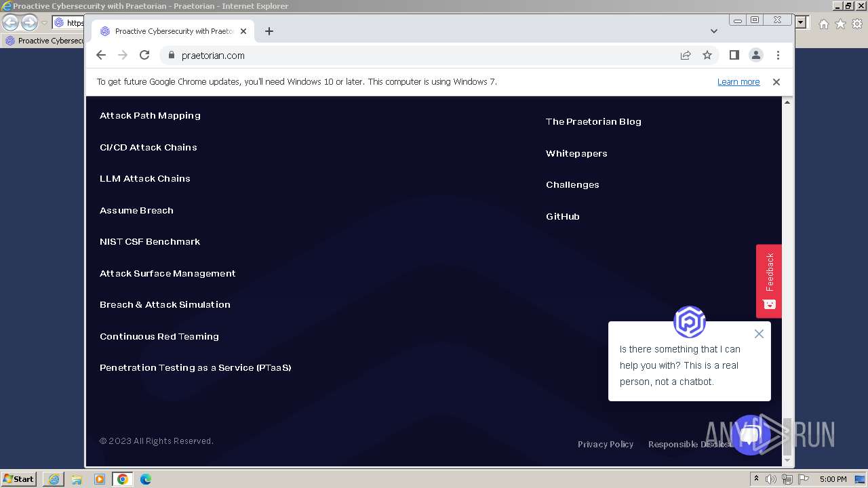This screenshot has height=488, width=868.
Task: Open Action Center flag icon
Action: 804,479
